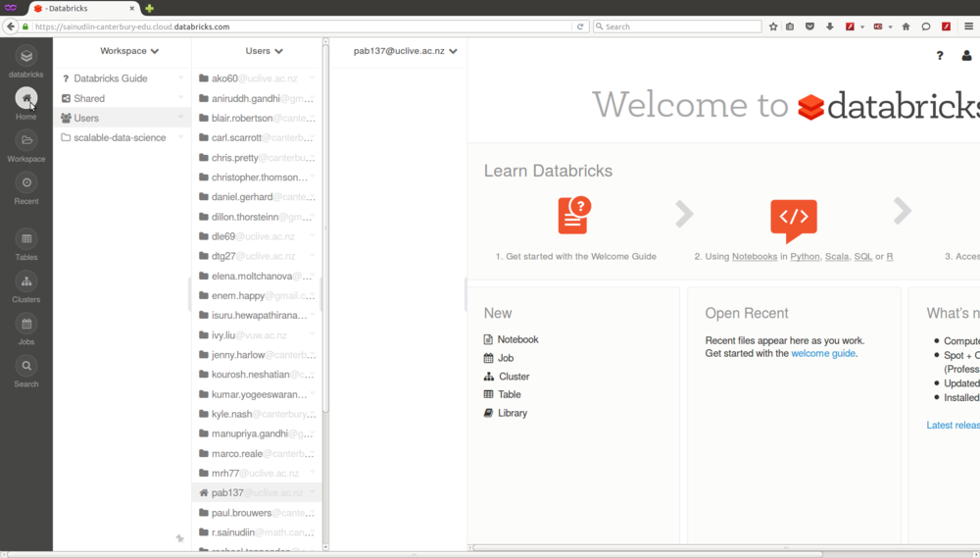Viewport: 980px width, 558px height.
Task: Create a new Job
Action: [x=499, y=358]
